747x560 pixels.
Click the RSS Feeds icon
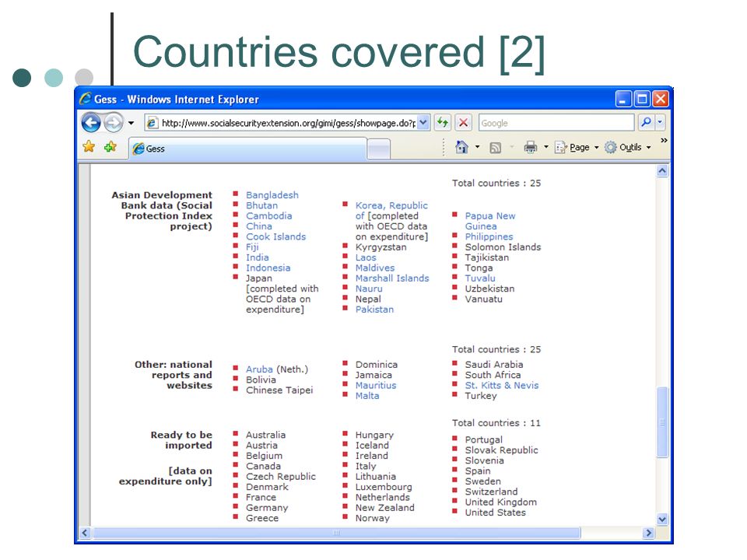[496, 148]
